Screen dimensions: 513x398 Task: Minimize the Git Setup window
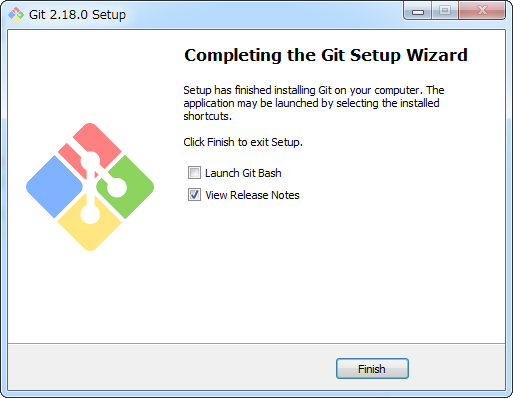coord(418,12)
